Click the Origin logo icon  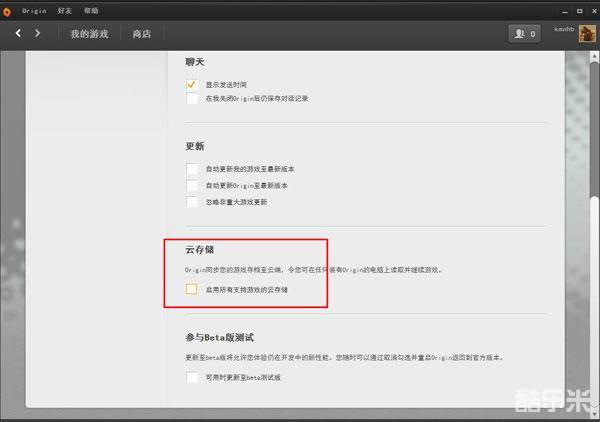click(x=8, y=8)
